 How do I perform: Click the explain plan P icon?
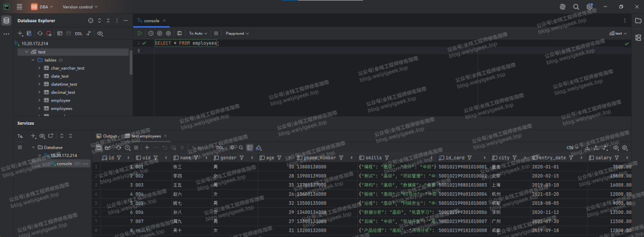tap(159, 33)
